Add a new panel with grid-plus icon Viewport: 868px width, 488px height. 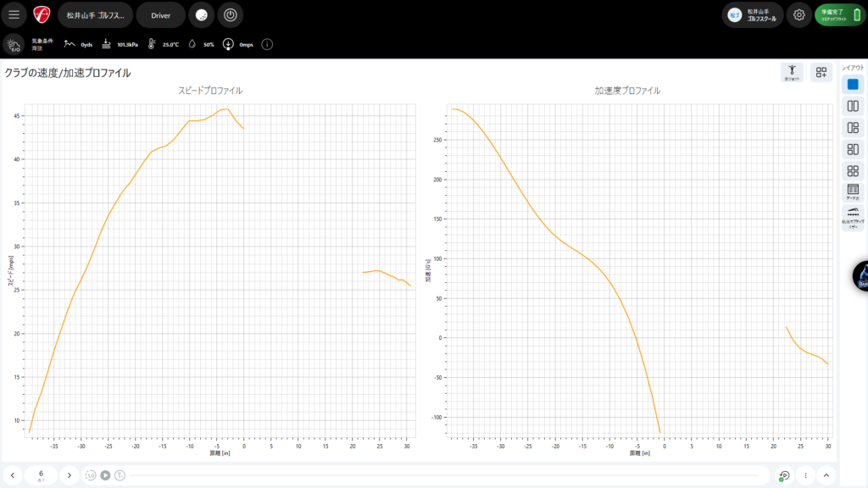point(821,73)
